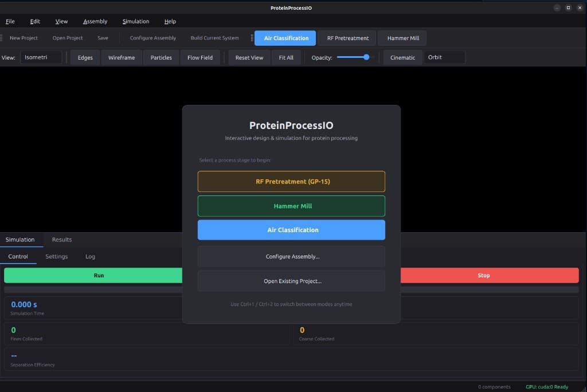Click Air Classification in the toolbar
This screenshot has width=587, height=392.
tap(285, 38)
